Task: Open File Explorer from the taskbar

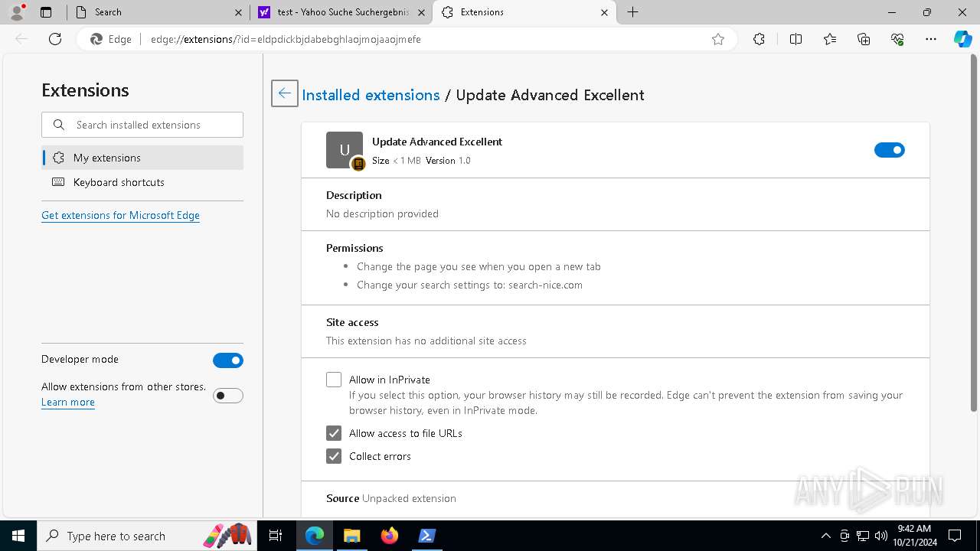Action: pyautogui.click(x=351, y=536)
